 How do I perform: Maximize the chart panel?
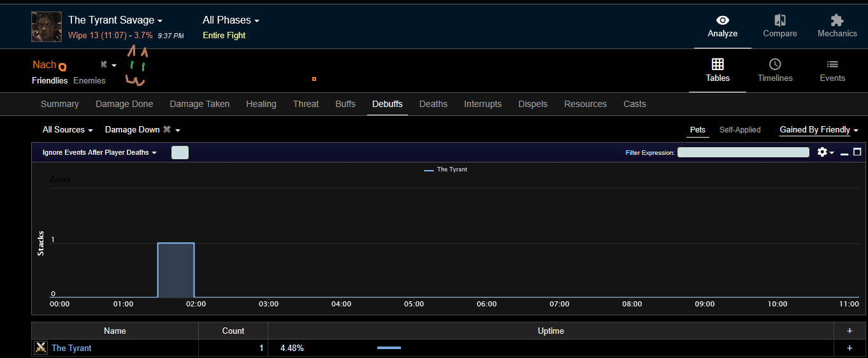point(857,152)
